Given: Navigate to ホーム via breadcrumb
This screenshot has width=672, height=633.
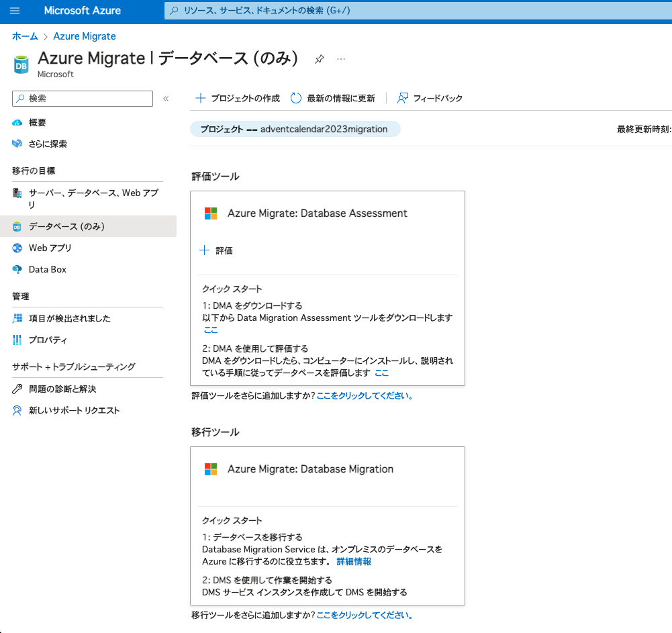Looking at the screenshot, I should (25, 36).
